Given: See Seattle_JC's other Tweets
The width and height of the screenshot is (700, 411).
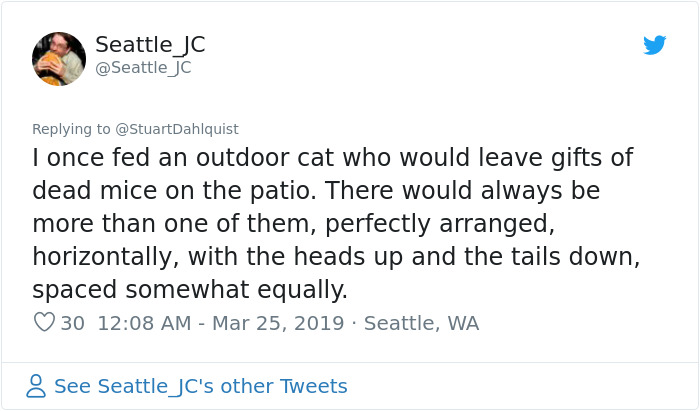Looking at the screenshot, I should tap(200, 386).
